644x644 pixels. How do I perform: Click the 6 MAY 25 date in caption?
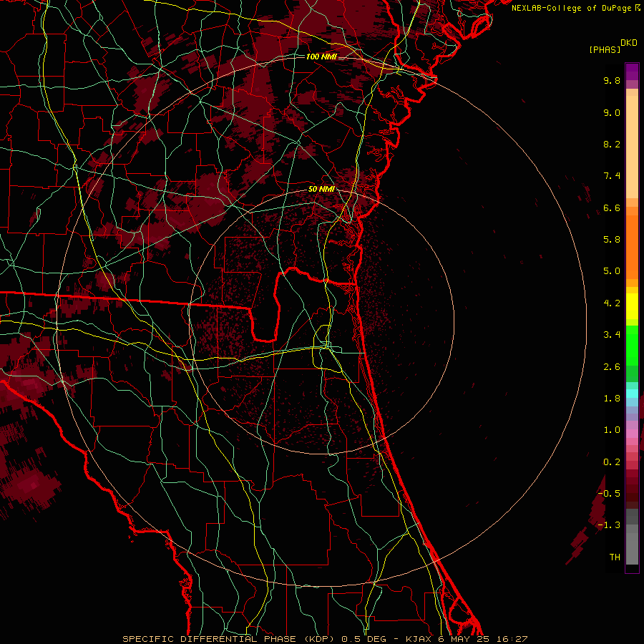[x=465, y=639]
